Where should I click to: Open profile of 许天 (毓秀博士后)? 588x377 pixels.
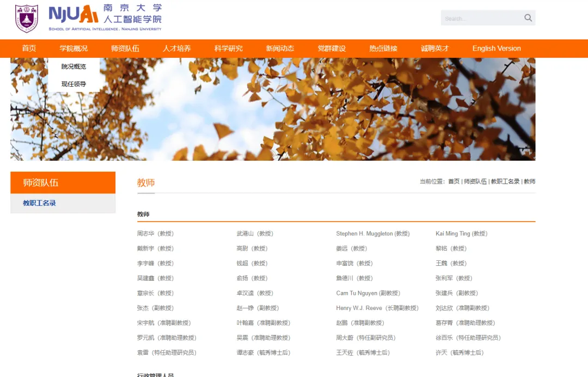pyautogui.click(x=460, y=352)
